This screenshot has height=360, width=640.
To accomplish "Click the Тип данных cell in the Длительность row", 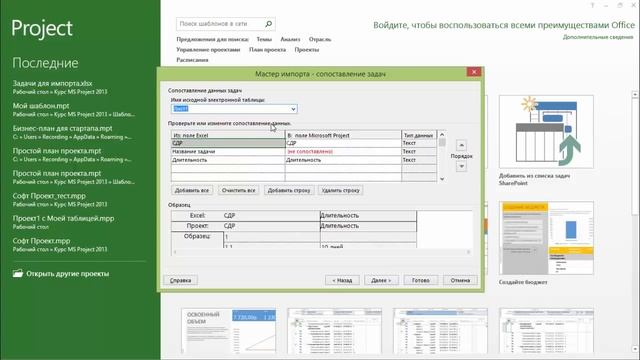I will [419, 160].
